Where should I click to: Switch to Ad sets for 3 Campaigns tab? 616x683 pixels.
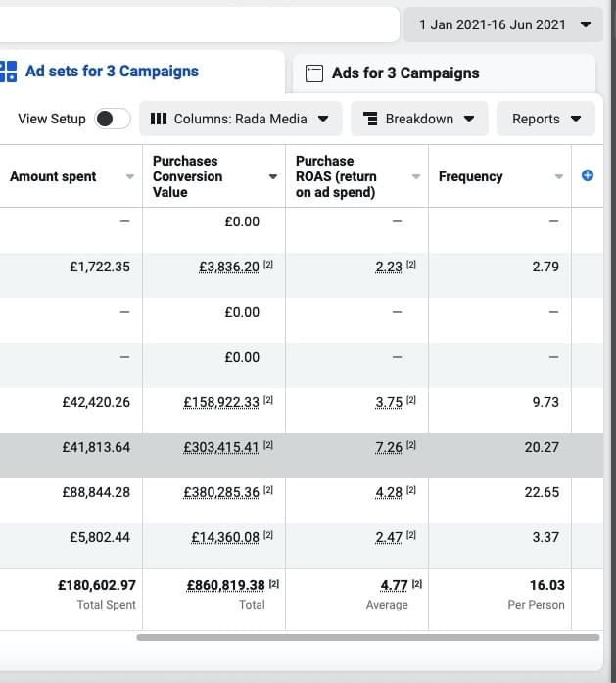point(111,72)
